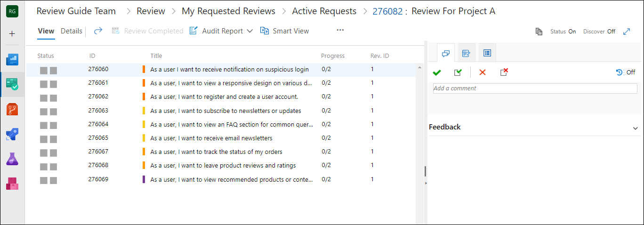The width and height of the screenshot is (644, 225).
Task: Toggle the history Off switch
Action: click(x=626, y=72)
